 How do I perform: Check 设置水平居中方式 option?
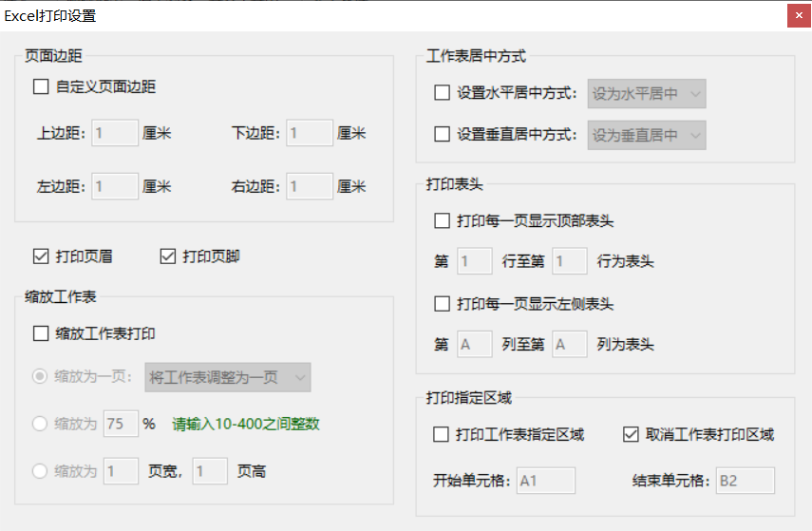(442, 93)
